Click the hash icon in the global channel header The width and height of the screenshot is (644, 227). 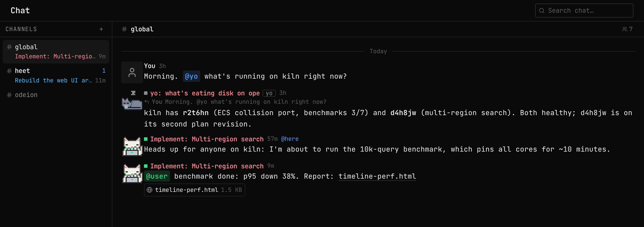[124, 29]
